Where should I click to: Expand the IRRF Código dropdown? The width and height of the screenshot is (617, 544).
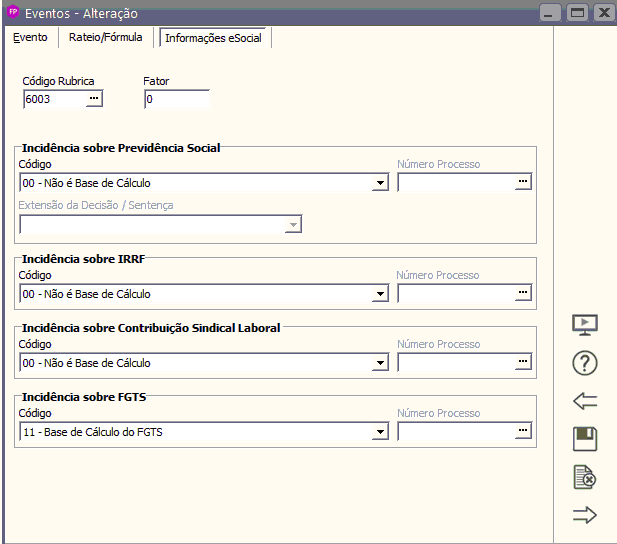coord(380,294)
